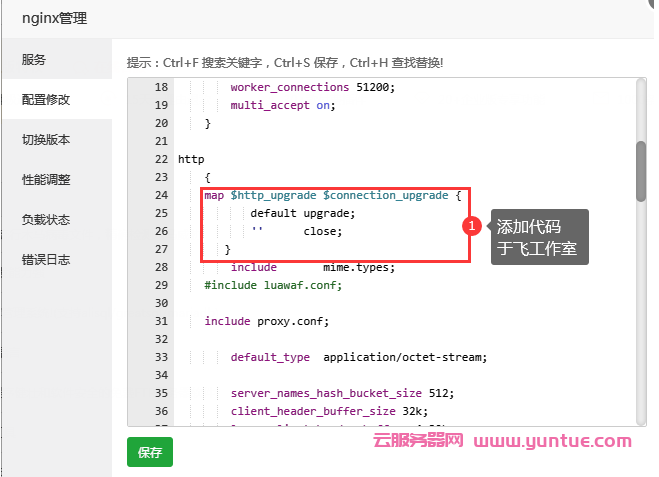The width and height of the screenshot is (659, 477).
Task: Click the default upgrade code line
Action: tap(302, 213)
